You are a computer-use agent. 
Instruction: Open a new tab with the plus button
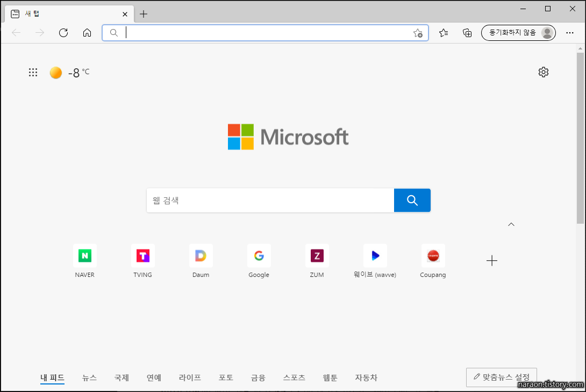click(x=144, y=14)
